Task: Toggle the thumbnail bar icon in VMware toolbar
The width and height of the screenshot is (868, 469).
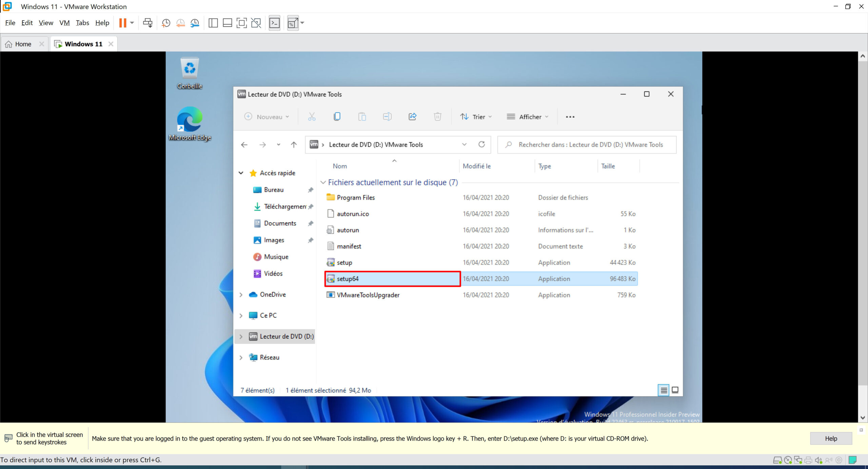Action: coord(227,23)
